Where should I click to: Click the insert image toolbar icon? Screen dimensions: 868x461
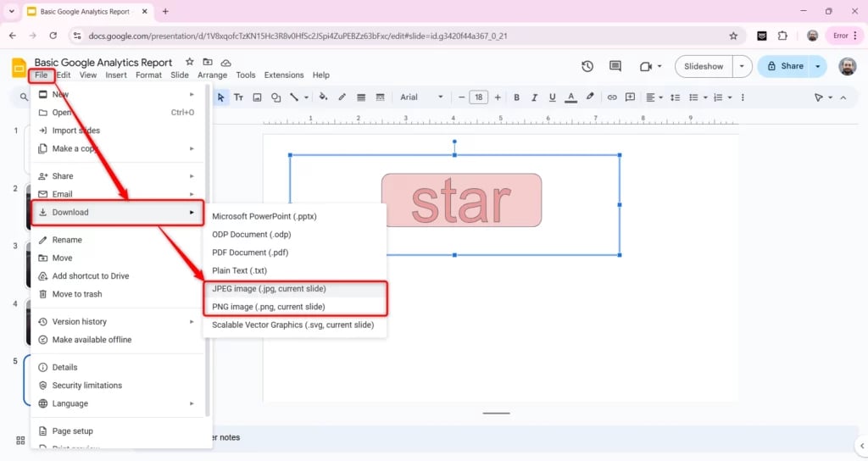click(257, 97)
